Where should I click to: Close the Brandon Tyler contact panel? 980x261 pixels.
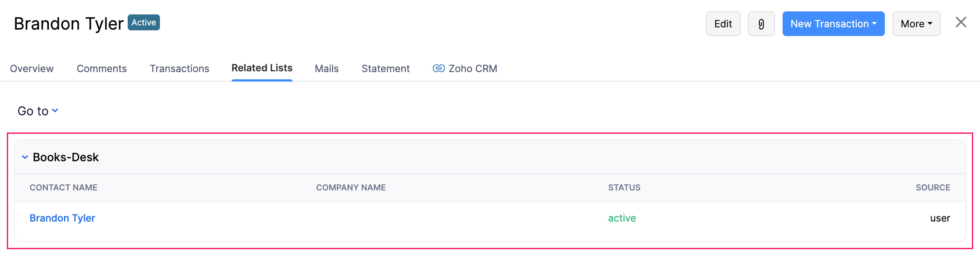click(x=961, y=22)
